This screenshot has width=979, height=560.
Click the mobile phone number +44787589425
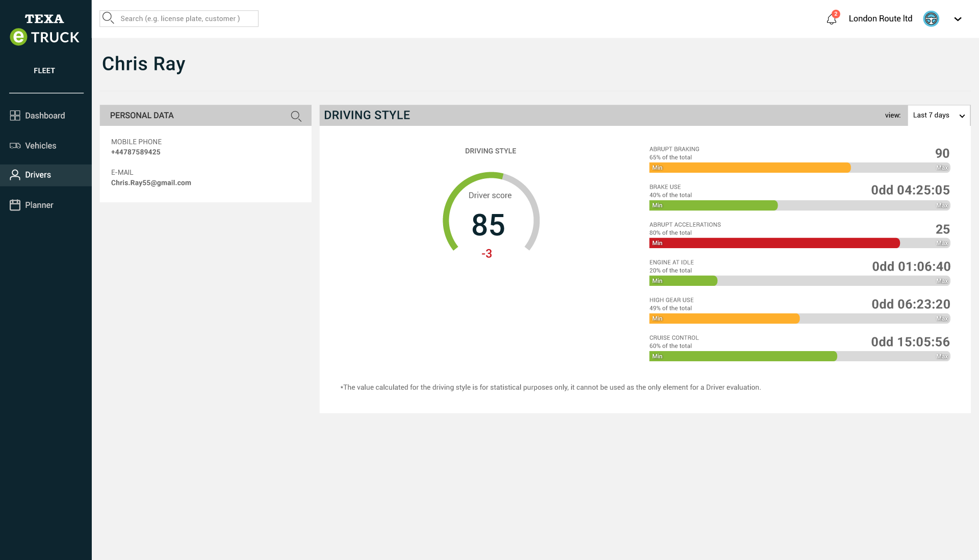click(136, 152)
